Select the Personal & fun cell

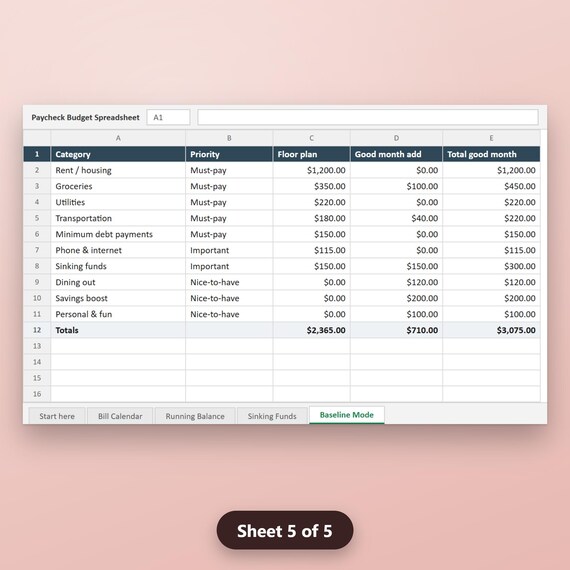click(118, 314)
